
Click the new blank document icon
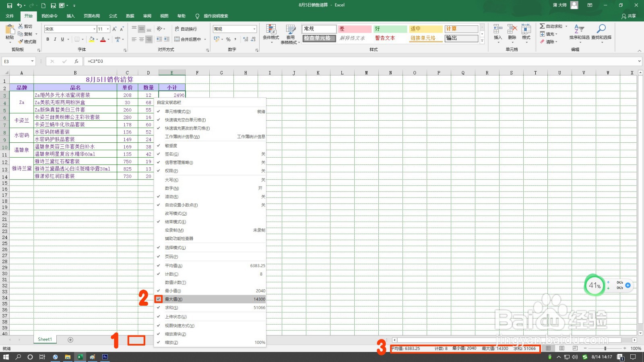[x=43, y=5]
